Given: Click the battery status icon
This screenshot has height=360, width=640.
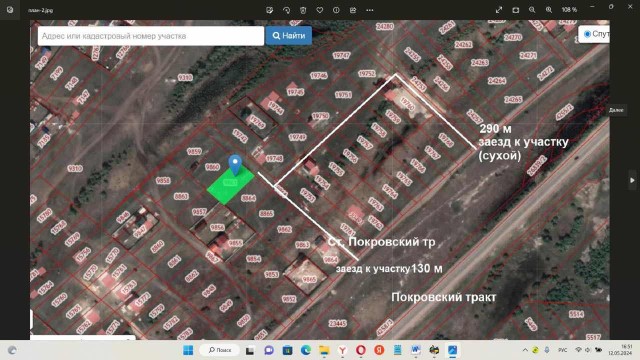Looking at the screenshot, I should [598, 350].
